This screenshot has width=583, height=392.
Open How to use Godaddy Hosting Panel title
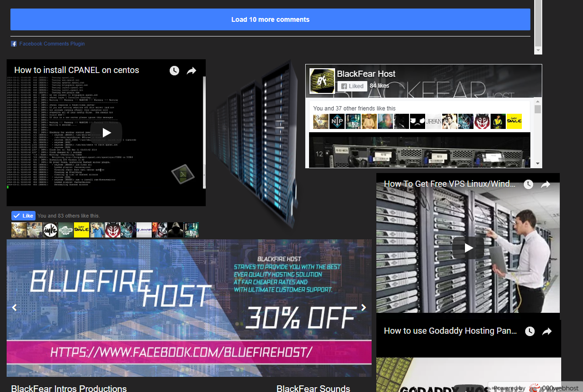coord(450,331)
